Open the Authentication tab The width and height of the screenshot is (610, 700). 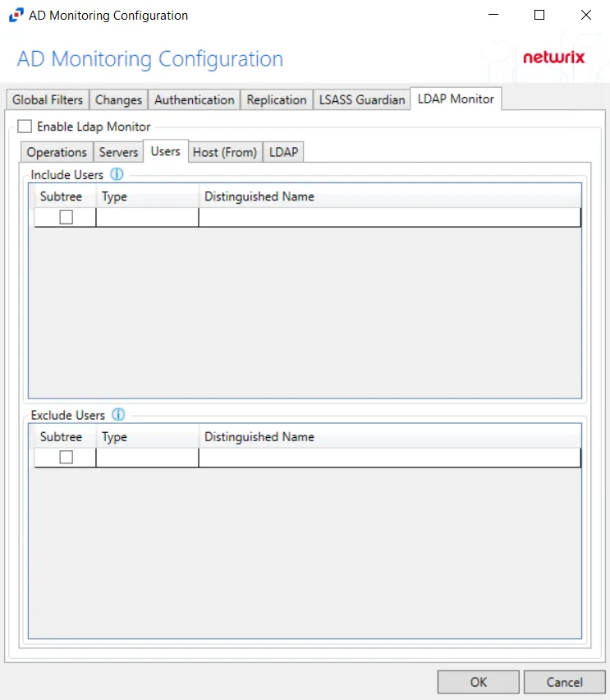coord(194,99)
